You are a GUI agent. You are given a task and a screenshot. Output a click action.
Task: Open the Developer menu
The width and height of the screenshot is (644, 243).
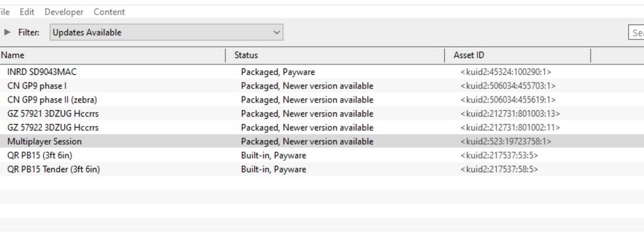coord(64,12)
